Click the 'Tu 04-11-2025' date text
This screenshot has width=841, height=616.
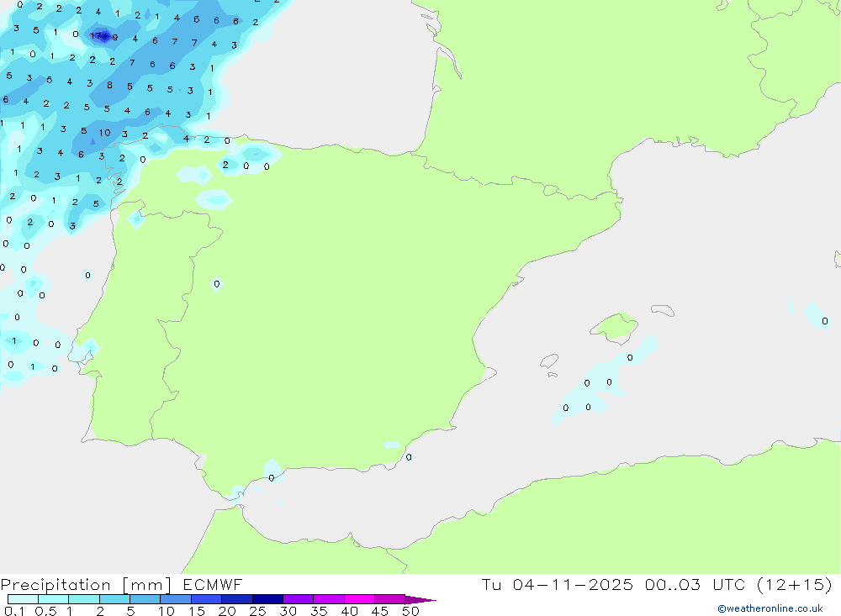coord(558,584)
